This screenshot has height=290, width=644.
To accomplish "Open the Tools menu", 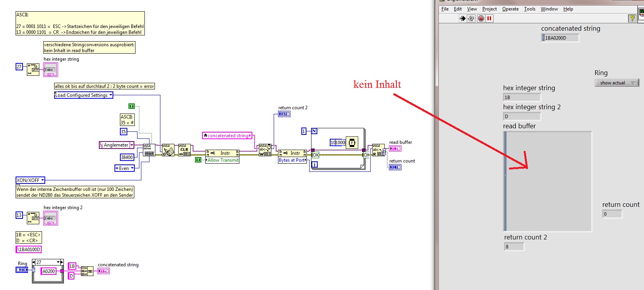I will tap(530, 9).
